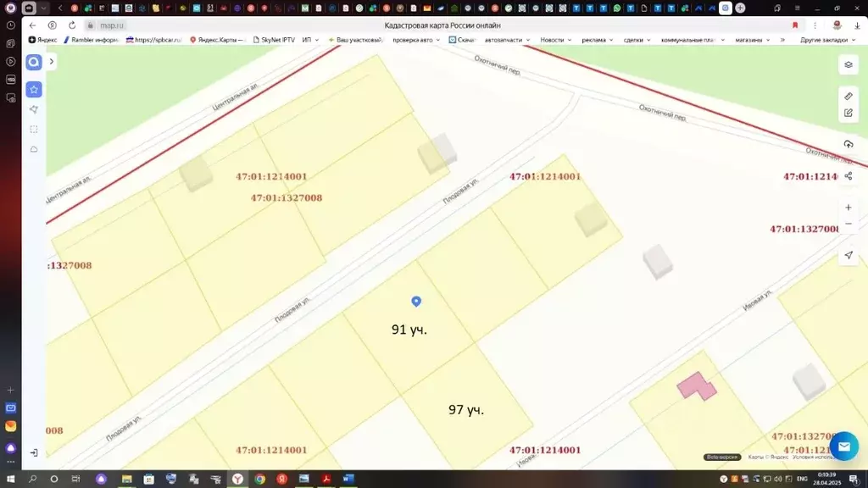This screenshot has width=868, height=488.
Task: Select the ruler measurement tool
Action: click(x=848, y=97)
